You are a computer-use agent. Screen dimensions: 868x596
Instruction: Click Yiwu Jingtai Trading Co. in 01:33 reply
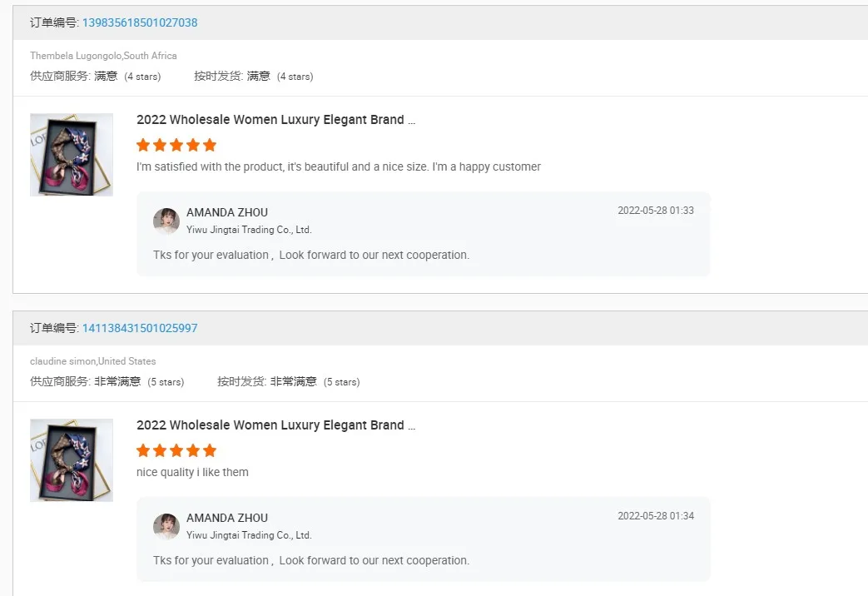[249, 230]
